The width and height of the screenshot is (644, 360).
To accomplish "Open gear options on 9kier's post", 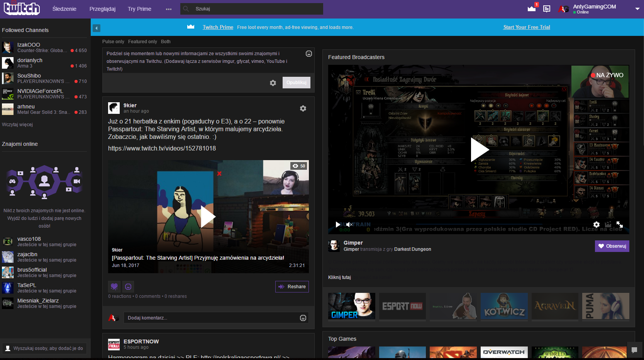I will pyautogui.click(x=303, y=108).
